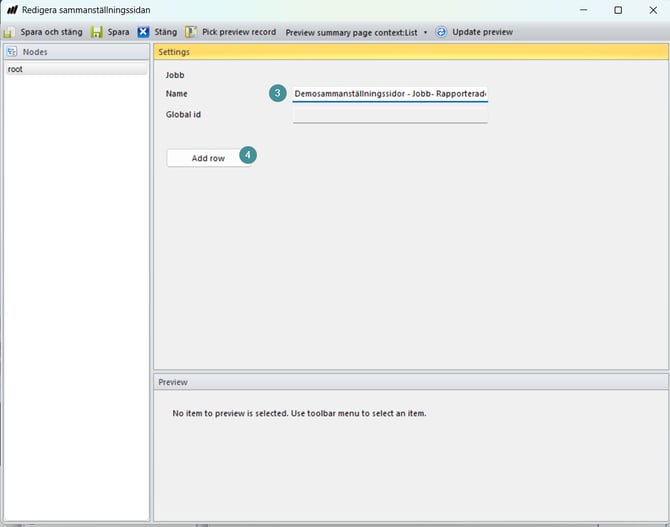Click the teal step 3 badge
670x527 pixels.
(x=278, y=93)
